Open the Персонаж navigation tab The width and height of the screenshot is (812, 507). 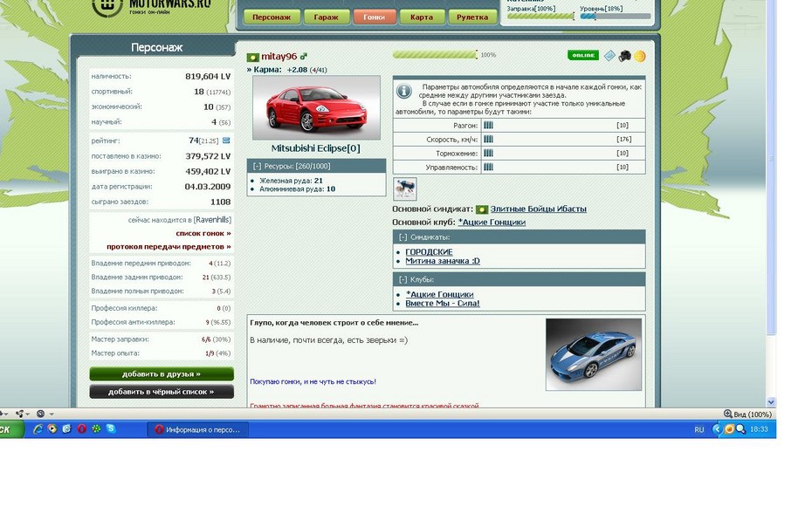coord(272,17)
